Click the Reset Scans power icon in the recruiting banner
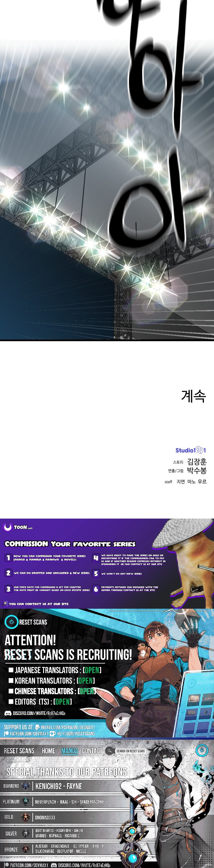The height and width of the screenshot is (868, 214). tap(11, 622)
